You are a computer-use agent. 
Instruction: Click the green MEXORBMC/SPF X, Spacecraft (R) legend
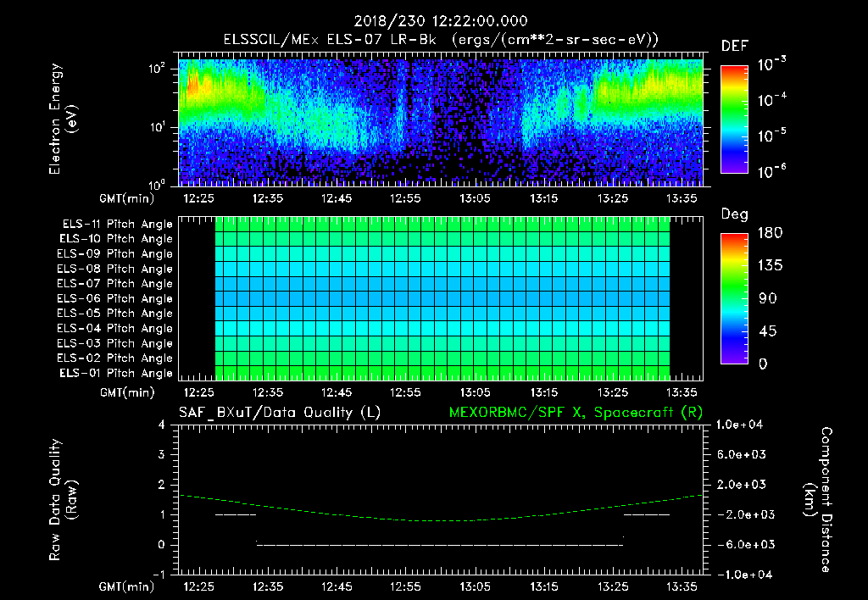576,413
